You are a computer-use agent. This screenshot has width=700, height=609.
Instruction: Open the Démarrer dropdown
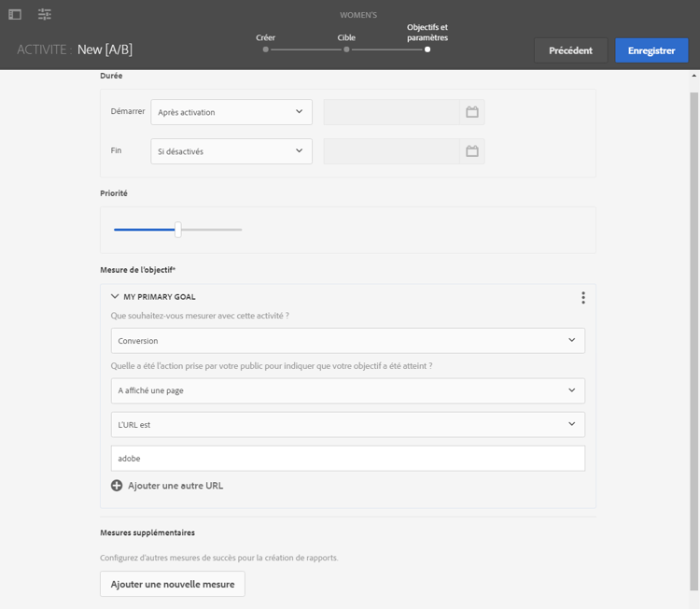pos(231,112)
